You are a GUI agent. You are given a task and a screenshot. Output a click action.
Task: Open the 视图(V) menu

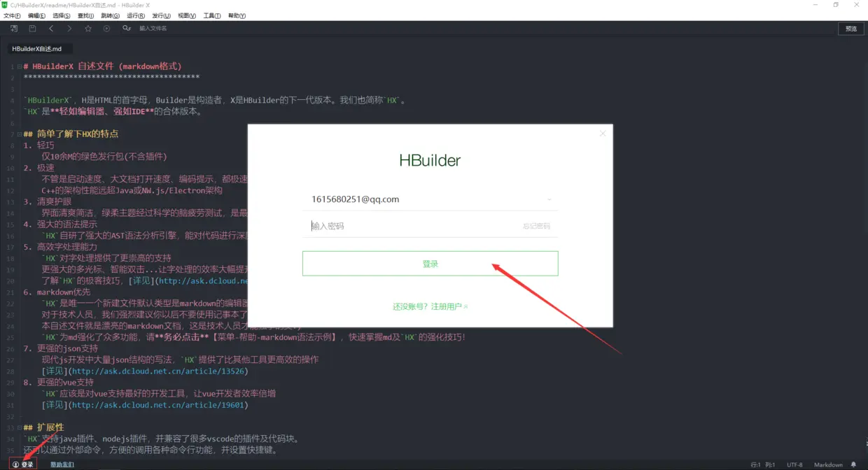pos(187,15)
